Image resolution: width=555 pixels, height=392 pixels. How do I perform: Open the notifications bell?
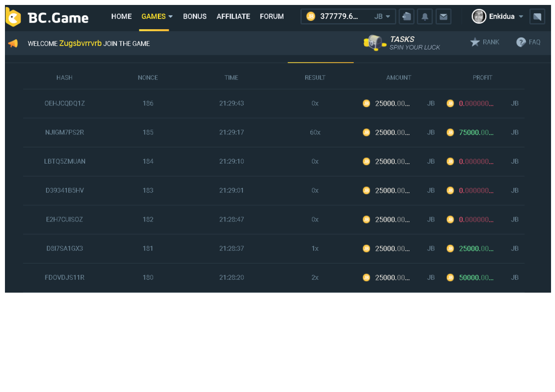[424, 17]
